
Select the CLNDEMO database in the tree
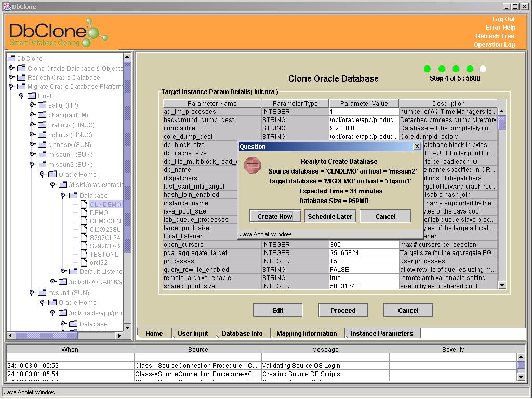[x=105, y=204]
